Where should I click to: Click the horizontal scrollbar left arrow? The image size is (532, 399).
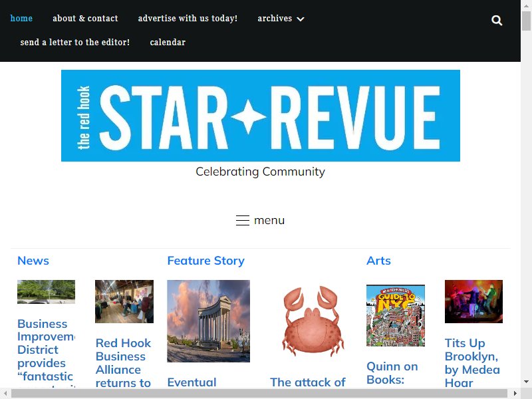click(x=5, y=394)
